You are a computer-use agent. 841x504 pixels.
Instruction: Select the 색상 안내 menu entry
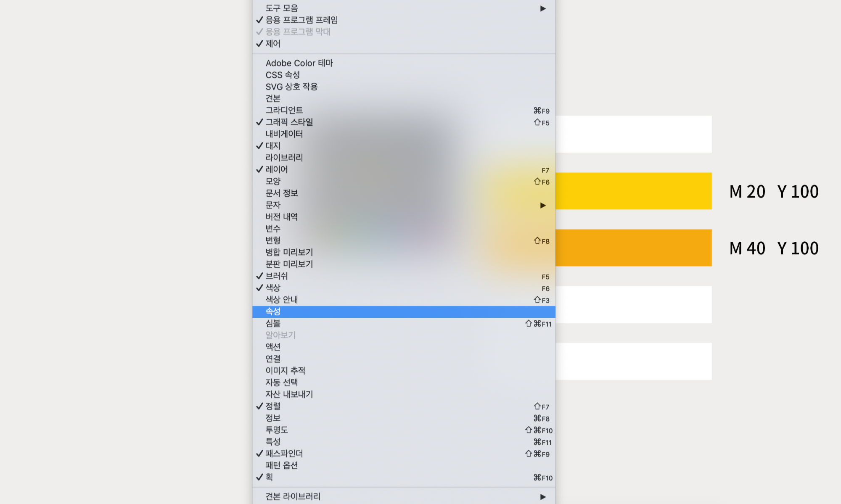tap(282, 300)
